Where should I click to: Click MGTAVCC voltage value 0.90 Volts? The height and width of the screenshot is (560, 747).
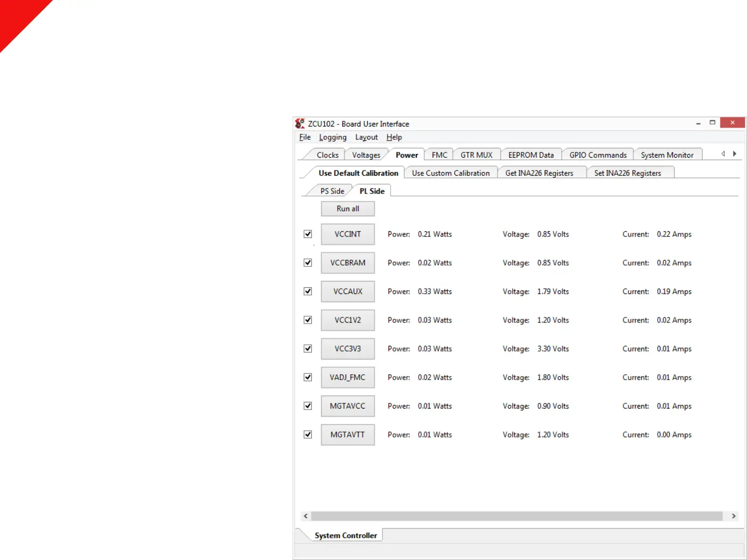pyautogui.click(x=553, y=406)
